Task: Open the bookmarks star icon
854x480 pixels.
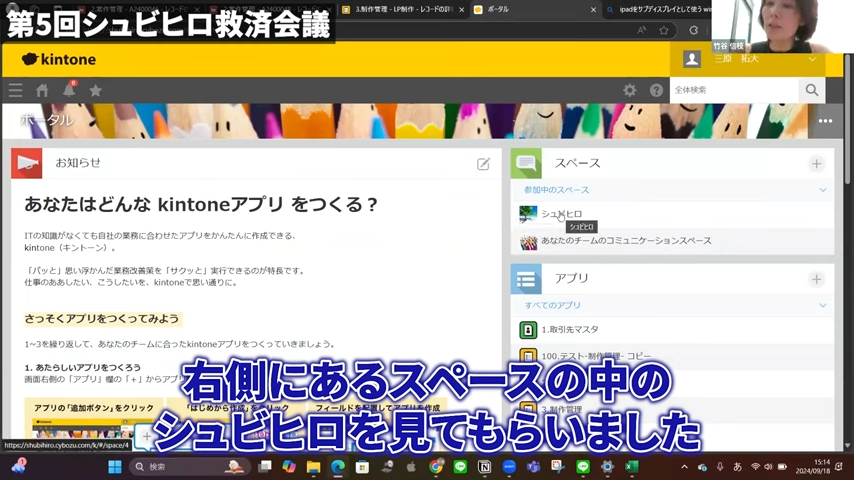Action: [96, 90]
